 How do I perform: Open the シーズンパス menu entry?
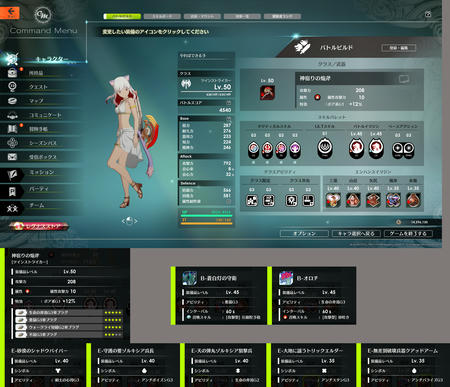[x=43, y=143]
